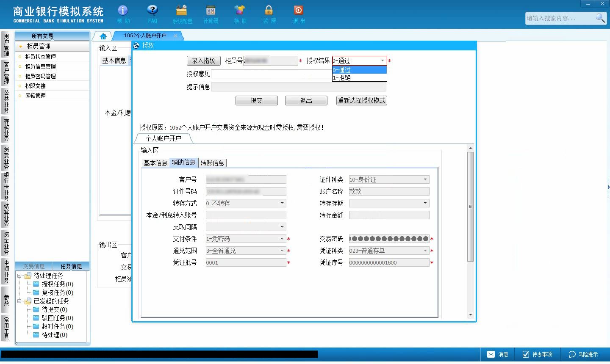Collapse the 待处理任务 tree node
610x364 pixels.
click(x=19, y=276)
